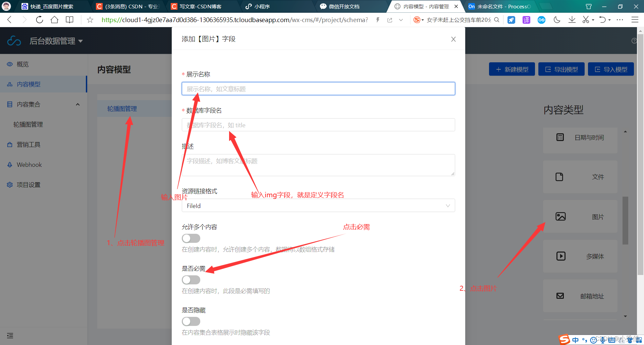Click the 导出模型 button
Screen dimensions: 644x345
[x=561, y=69]
